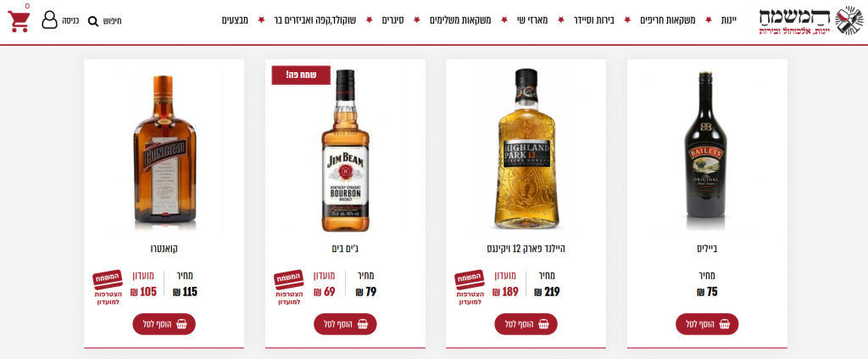Click the user account login icon
Screen dimensions: 868x359
coord(49,20)
